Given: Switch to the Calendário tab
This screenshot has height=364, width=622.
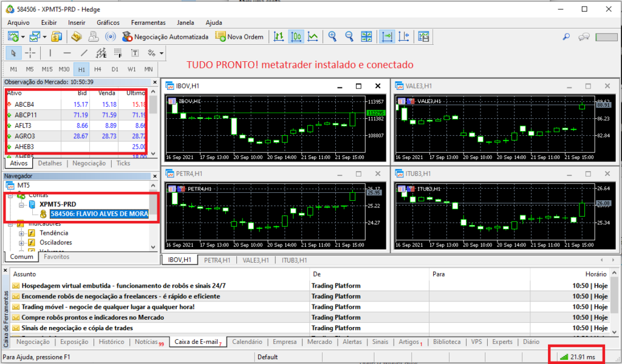Looking at the screenshot, I should [247, 342].
